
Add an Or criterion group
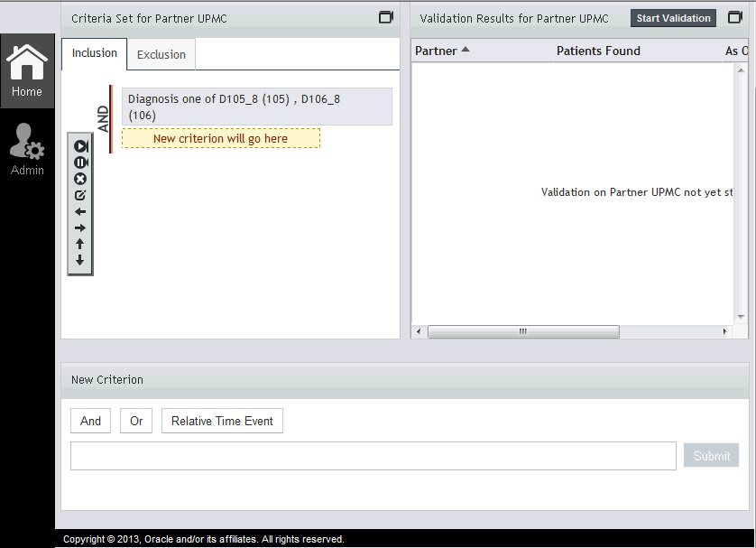pyautogui.click(x=136, y=421)
